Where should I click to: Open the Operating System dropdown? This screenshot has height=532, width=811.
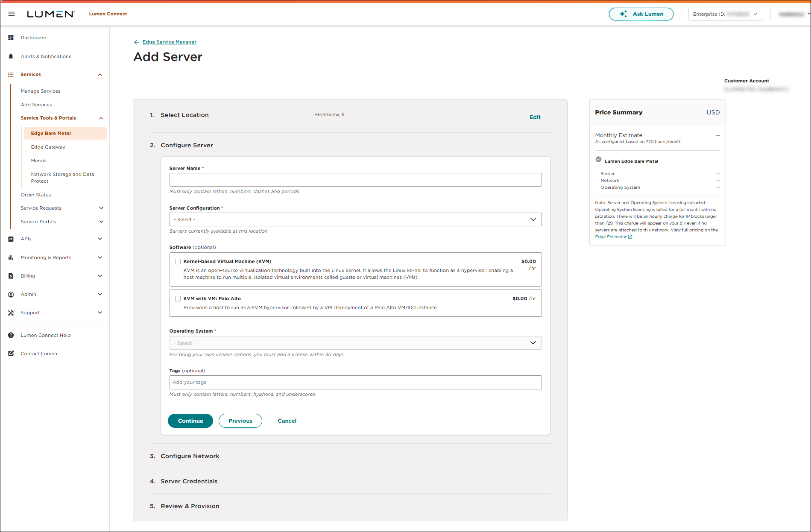pyautogui.click(x=355, y=343)
